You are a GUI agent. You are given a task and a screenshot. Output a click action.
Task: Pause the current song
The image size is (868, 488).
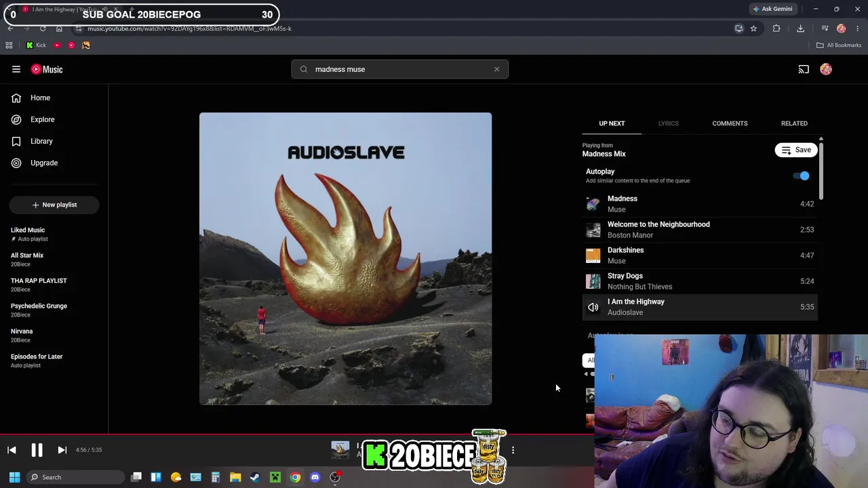37,450
